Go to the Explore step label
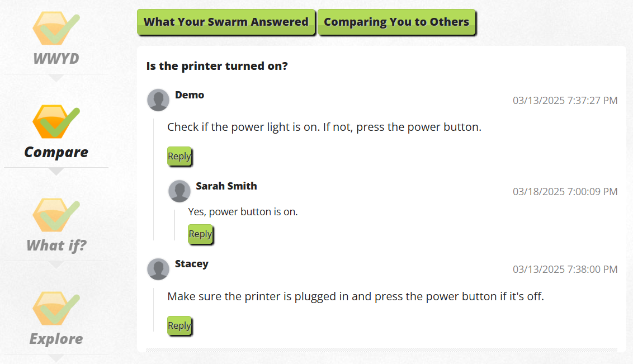 point(56,339)
